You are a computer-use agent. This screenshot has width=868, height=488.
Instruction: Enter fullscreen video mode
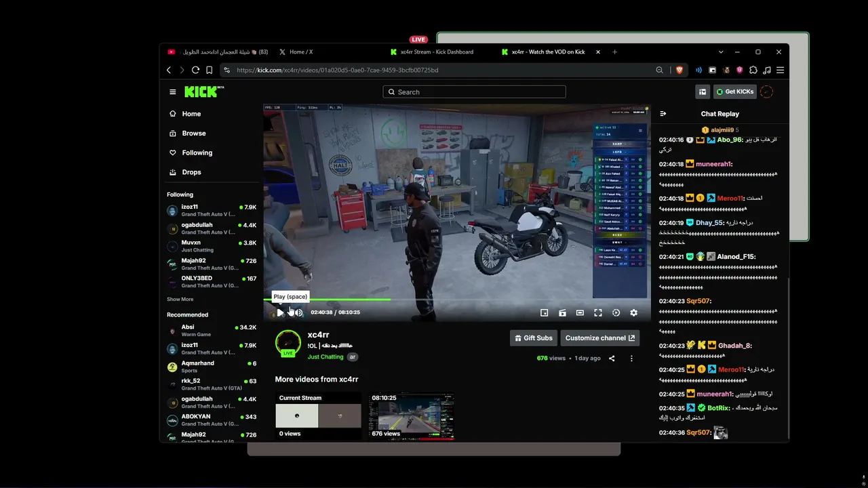click(598, 312)
